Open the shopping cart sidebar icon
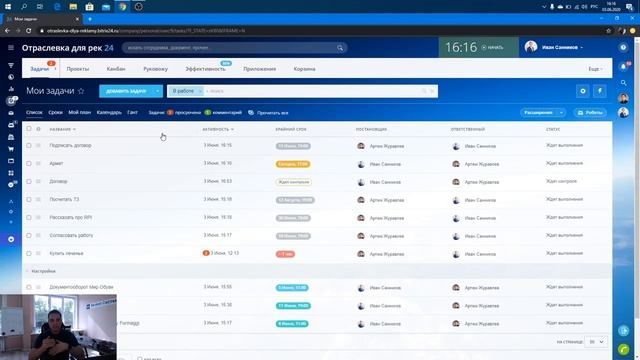This screenshot has width=640, height=360. [11, 149]
